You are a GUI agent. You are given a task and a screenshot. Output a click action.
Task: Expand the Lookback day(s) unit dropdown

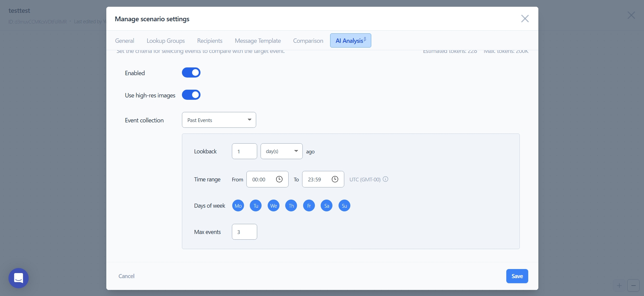(x=281, y=151)
